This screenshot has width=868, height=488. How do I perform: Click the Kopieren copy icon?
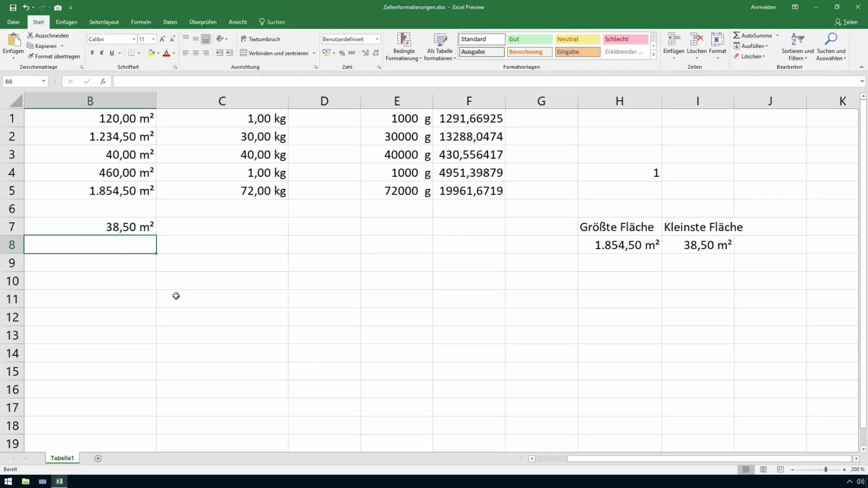(x=30, y=46)
